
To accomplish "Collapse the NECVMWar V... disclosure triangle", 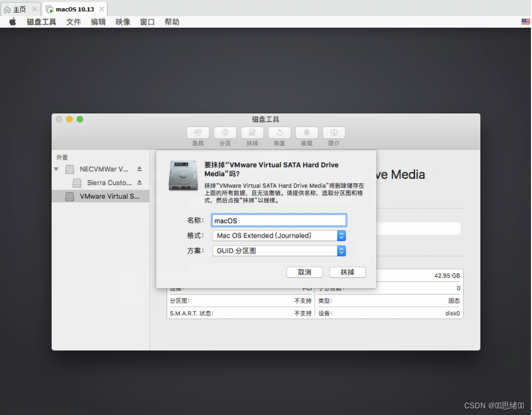I will coord(56,169).
